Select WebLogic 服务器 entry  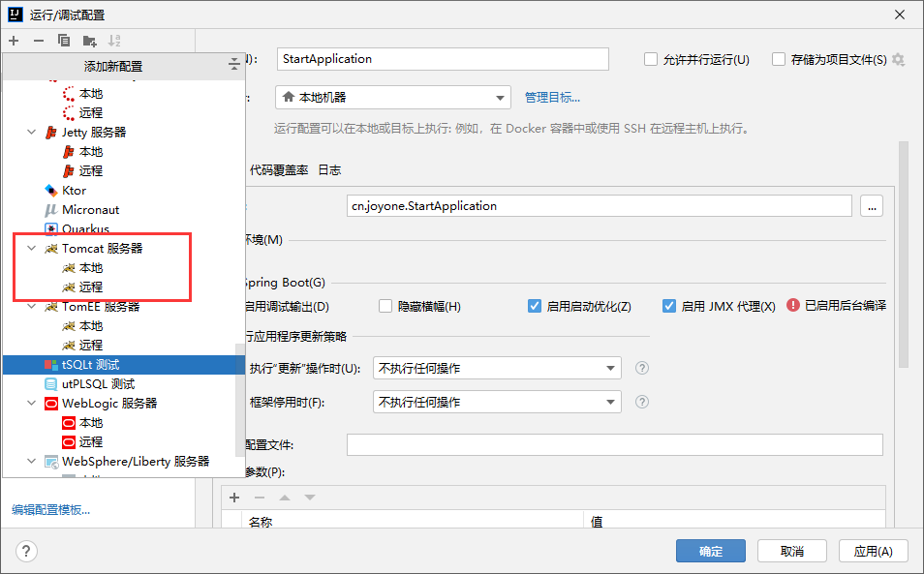click(x=109, y=404)
